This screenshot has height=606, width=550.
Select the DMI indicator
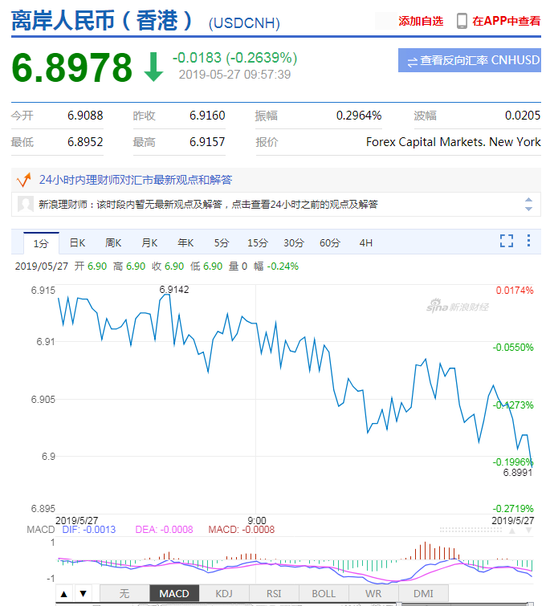(423, 593)
